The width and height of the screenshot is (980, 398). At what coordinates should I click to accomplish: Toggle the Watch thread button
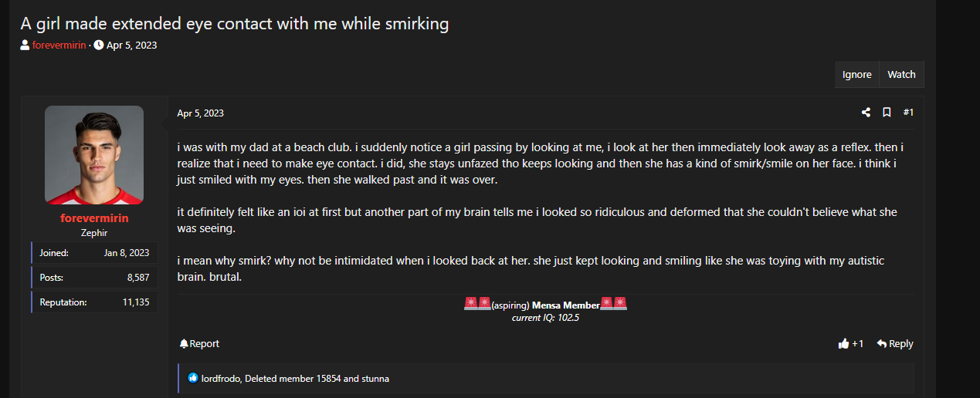point(901,75)
